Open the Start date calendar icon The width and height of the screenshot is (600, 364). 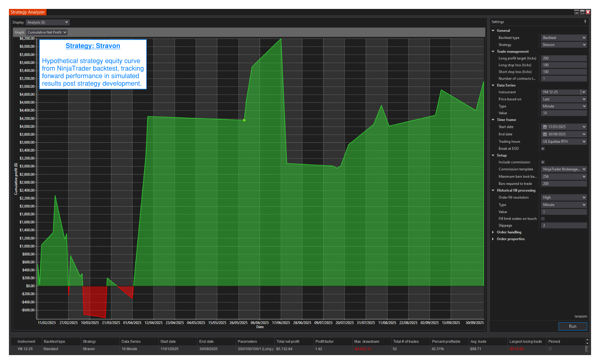pos(545,127)
